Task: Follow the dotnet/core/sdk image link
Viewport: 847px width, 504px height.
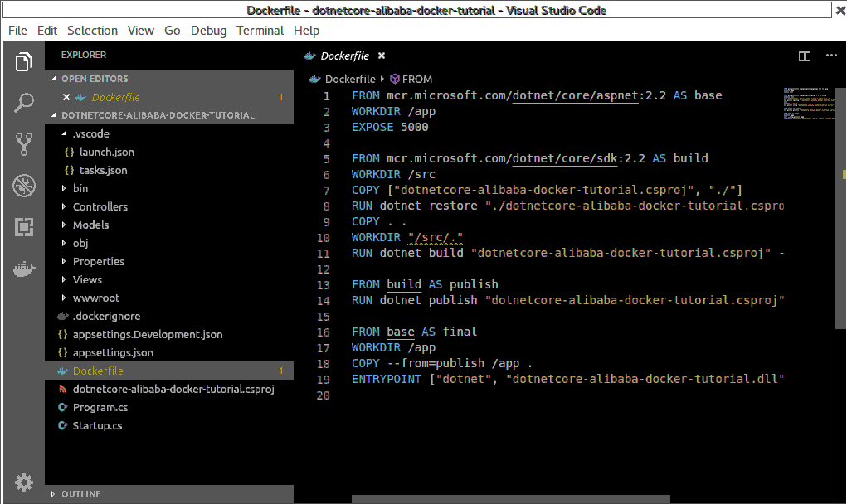Action: pos(564,158)
